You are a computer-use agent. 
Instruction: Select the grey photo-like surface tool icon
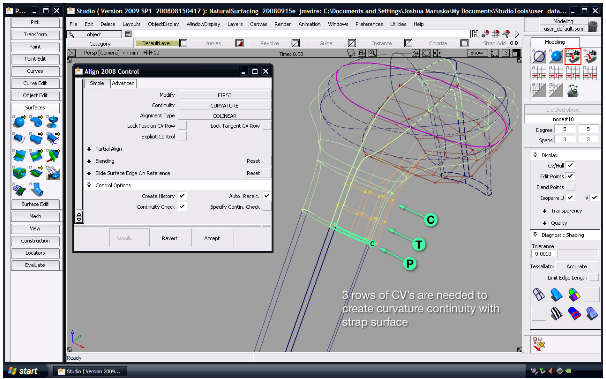53,172
